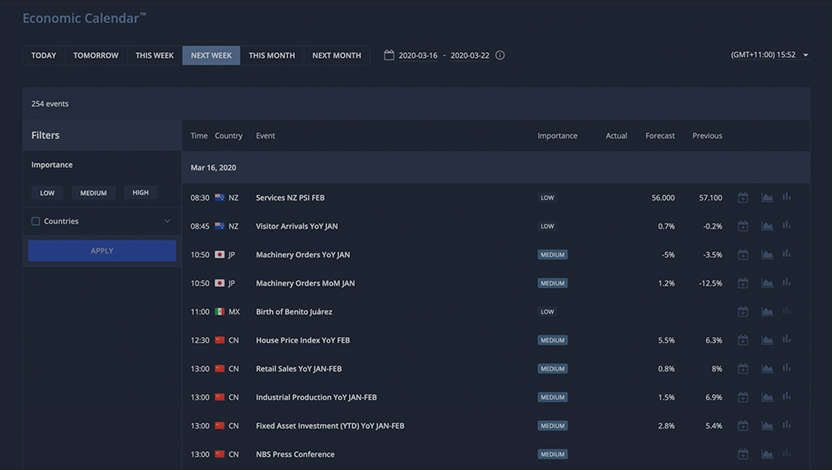Open the Birth of Benito Juárez event
Image resolution: width=832 pixels, height=470 pixels.
pos(294,312)
